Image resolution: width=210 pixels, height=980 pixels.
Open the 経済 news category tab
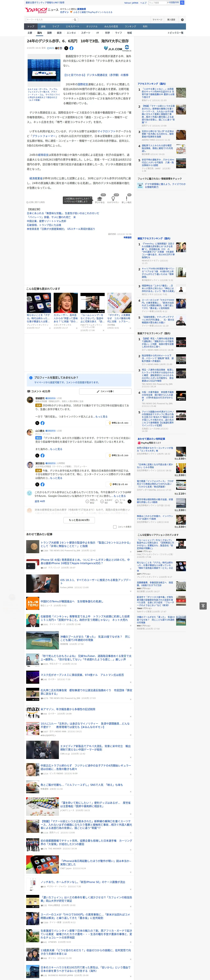click(59, 33)
